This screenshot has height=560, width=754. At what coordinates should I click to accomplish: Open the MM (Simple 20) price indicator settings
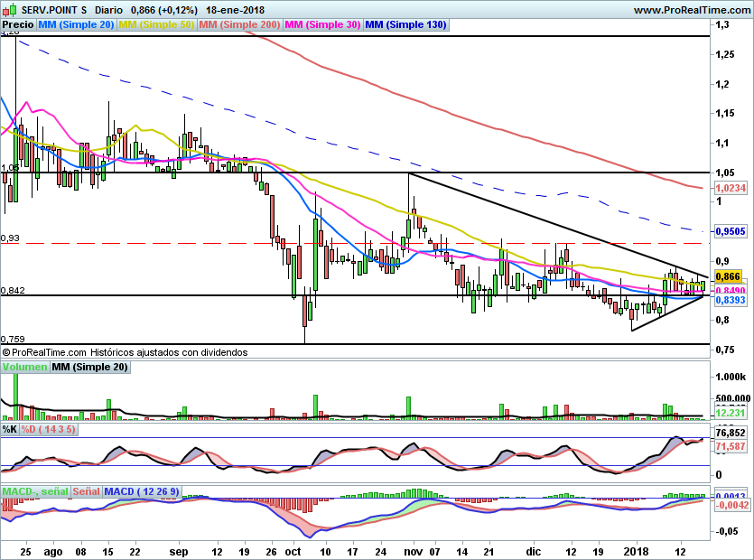[76, 25]
